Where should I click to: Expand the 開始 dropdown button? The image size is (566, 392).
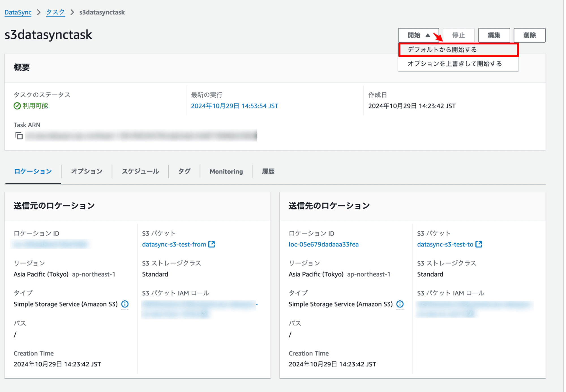click(418, 35)
